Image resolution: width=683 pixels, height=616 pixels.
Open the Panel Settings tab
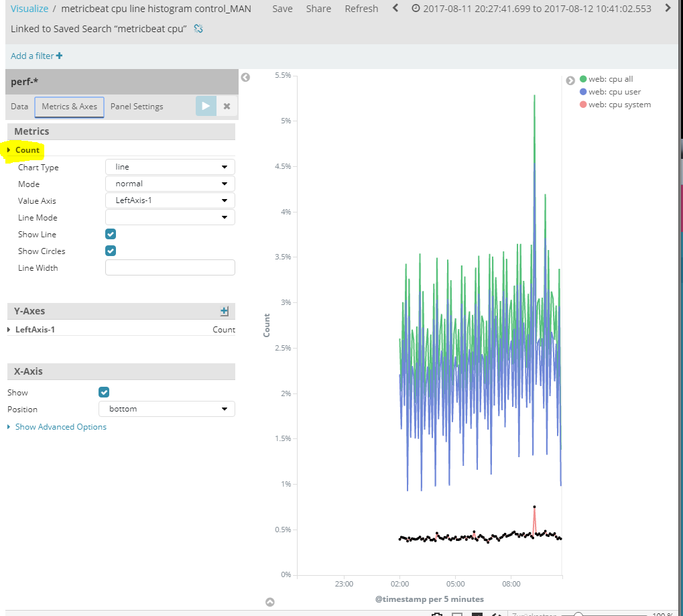pyautogui.click(x=137, y=107)
